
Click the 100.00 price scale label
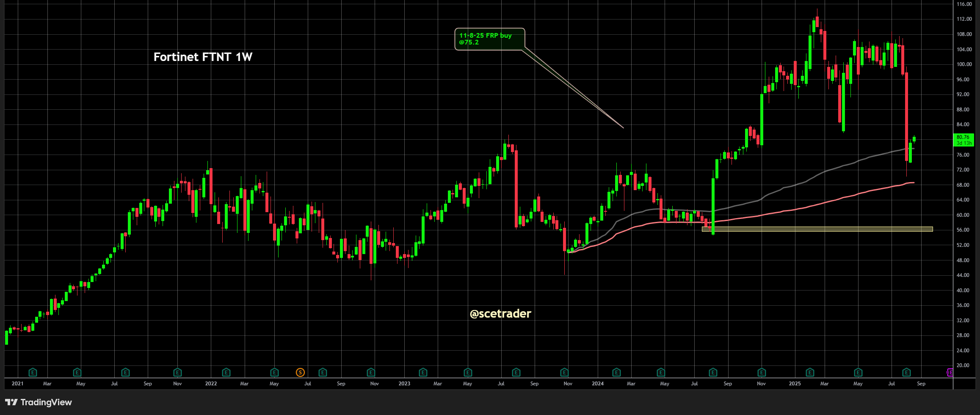(964, 64)
